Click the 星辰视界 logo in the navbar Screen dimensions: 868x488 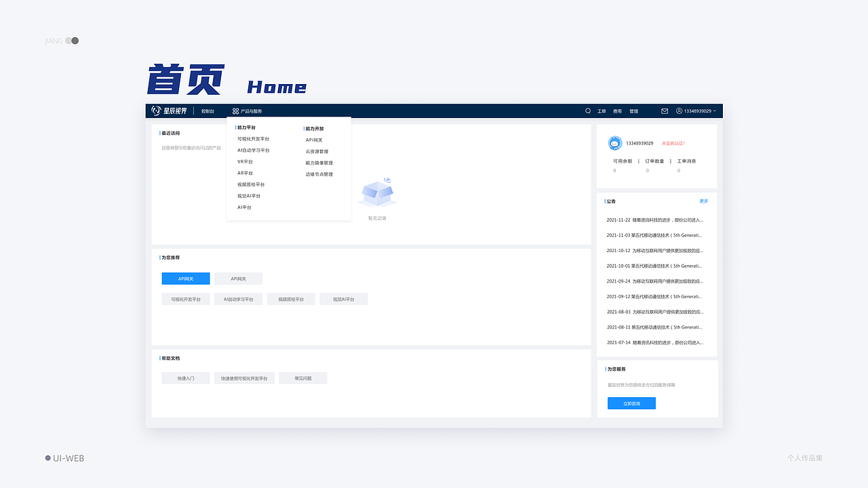pos(169,110)
